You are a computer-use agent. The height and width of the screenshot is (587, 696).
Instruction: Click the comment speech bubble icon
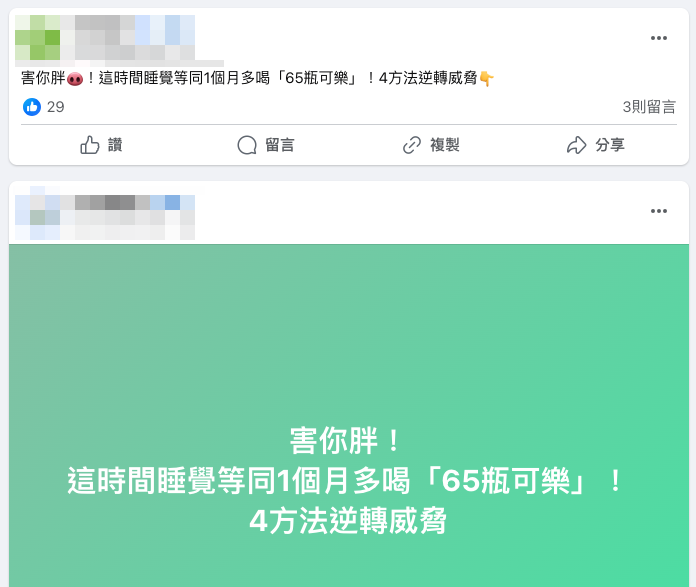pyautogui.click(x=247, y=145)
